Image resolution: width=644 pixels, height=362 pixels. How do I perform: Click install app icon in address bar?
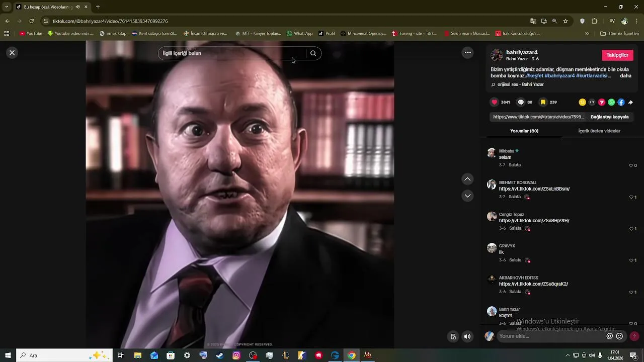(x=544, y=21)
